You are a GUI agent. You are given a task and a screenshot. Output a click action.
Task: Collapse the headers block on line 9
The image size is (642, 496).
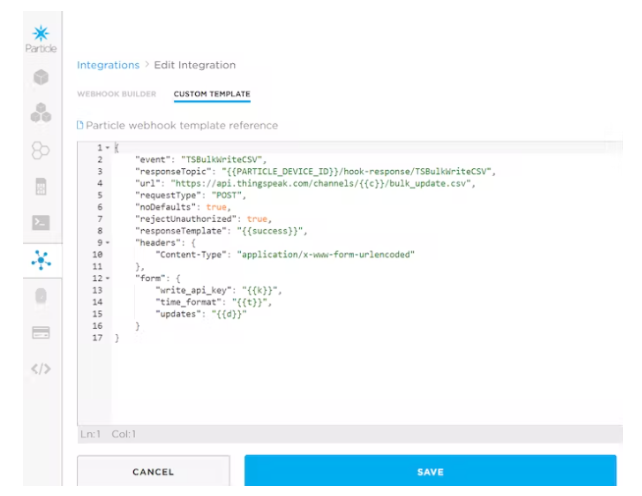point(108,242)
